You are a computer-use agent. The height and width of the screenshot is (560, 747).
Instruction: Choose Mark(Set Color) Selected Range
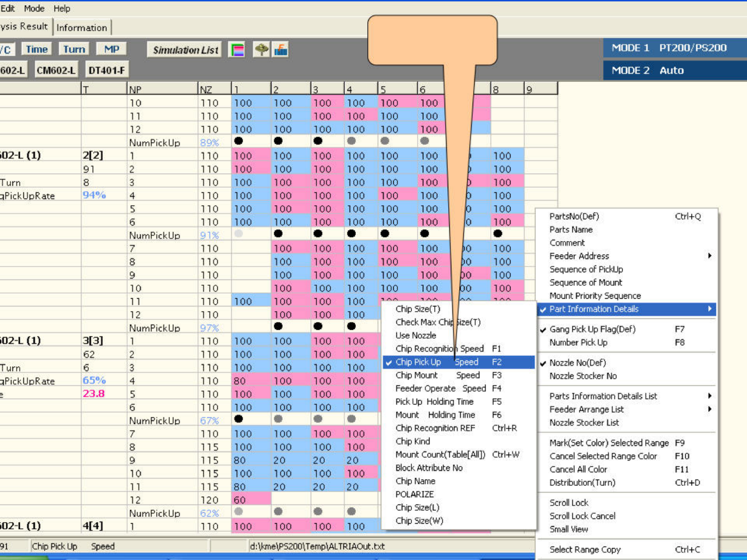tap(608, 443)
